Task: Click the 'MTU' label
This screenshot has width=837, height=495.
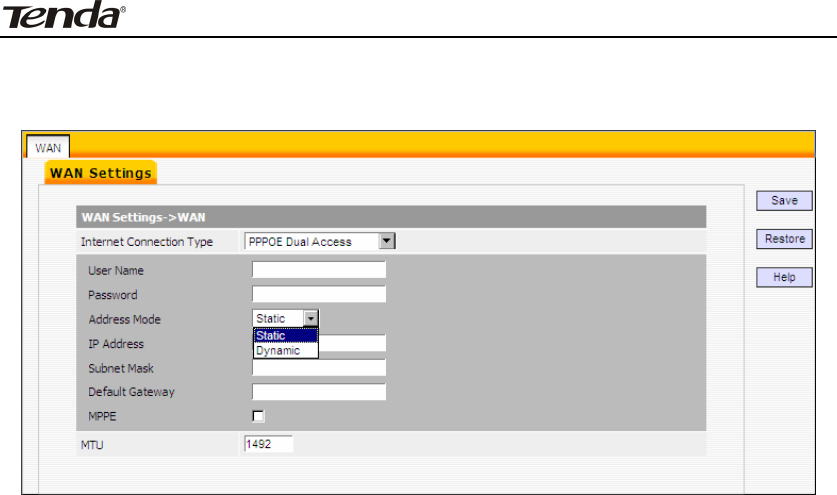Action: [92, 445]
